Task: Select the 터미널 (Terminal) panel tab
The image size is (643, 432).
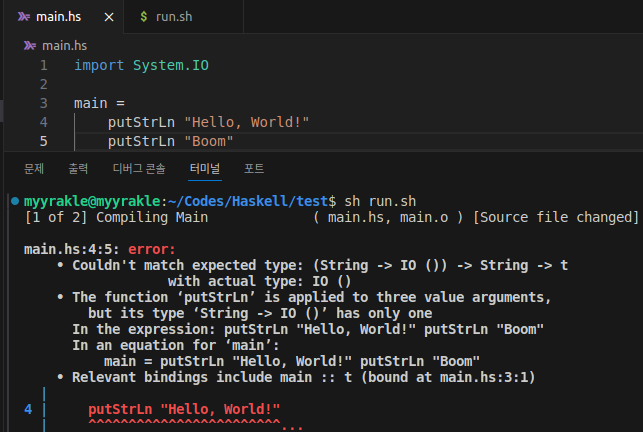Action: click(x=204, y=168)
